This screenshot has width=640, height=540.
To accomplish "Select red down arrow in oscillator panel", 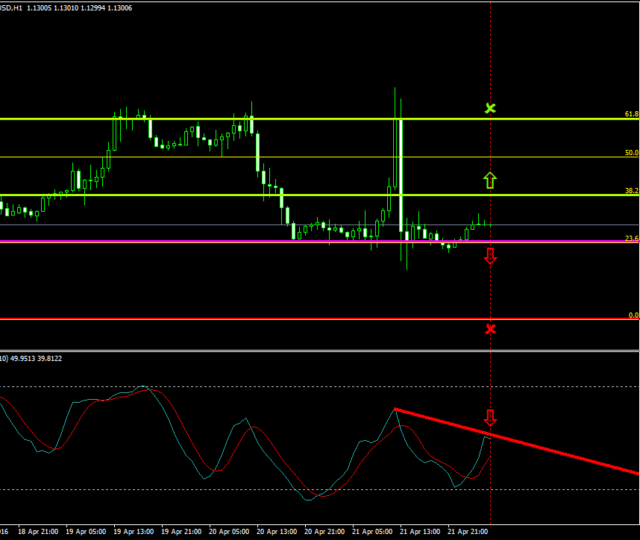I will click(490, 417).
